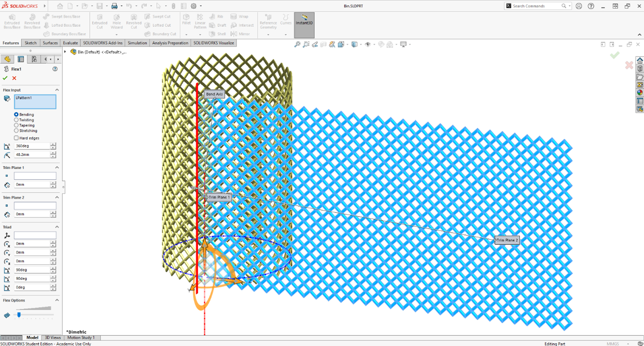Image resolution: width=644 pixels, height=346 pixels.
Task: Switch to the PropertyManager tab icon
Action: [21, 59]
